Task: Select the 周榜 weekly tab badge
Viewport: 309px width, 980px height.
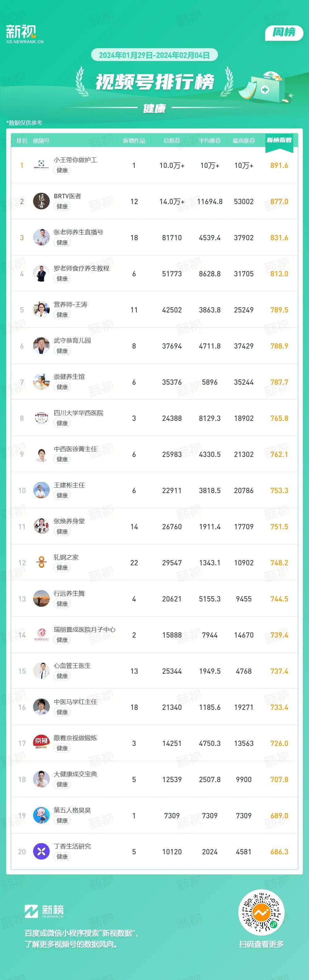Action: (x=284, y=33)
